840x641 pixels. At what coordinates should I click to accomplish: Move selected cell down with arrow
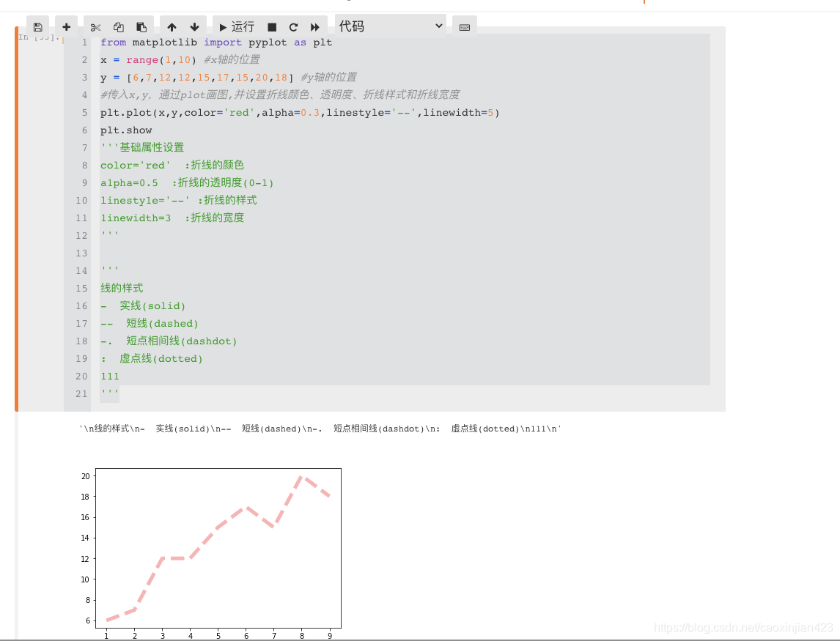click(x=194, y=27)
